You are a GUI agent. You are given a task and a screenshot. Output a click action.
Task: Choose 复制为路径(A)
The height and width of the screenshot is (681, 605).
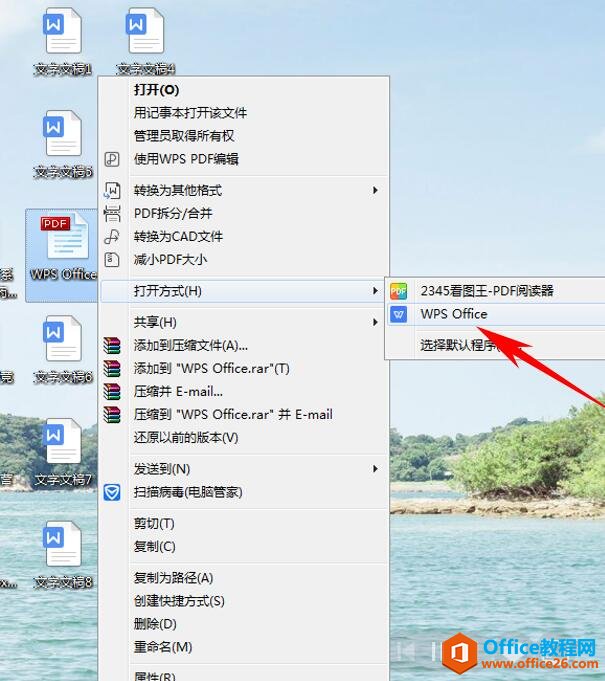(x=244, y=578)
